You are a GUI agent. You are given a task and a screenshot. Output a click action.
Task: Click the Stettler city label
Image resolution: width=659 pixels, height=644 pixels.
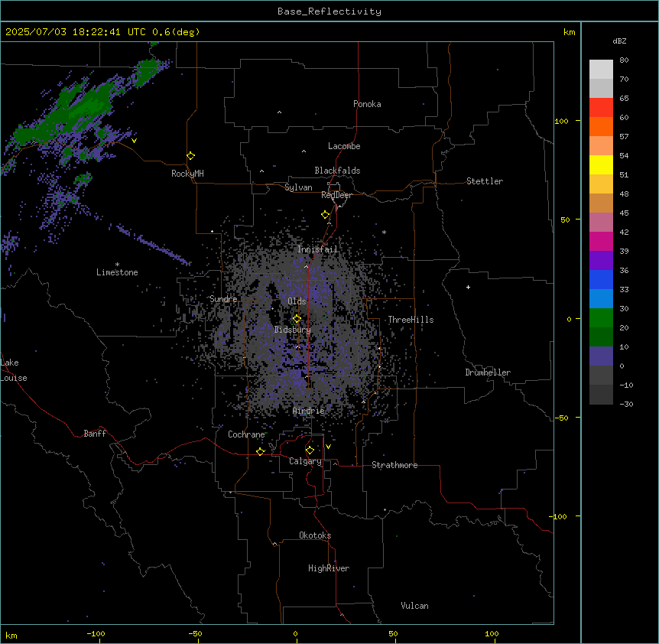[x=485, y=181]
